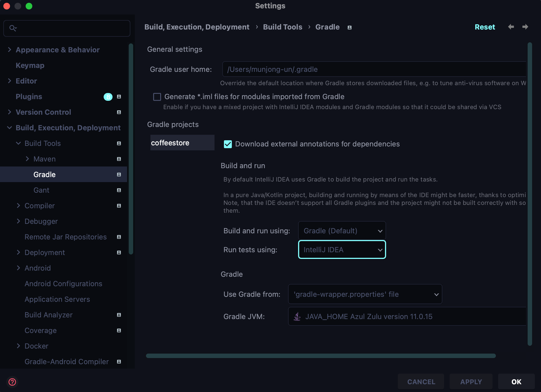
Task: Select Keymap in settings sidebar
Action: tap(30, 65)
